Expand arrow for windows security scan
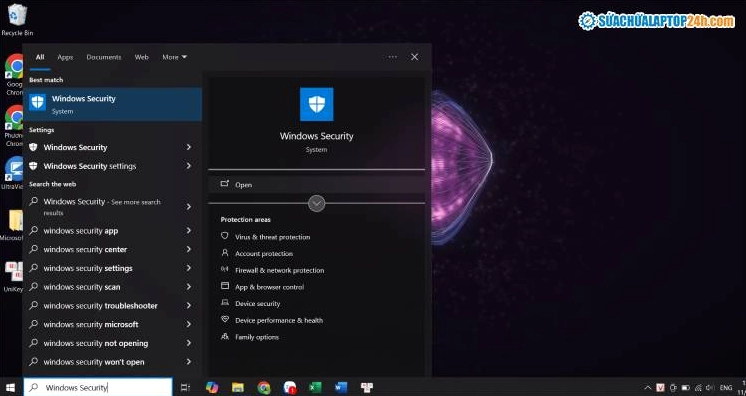Screen dimensions: 746x396 pyautogui.click(x=189, y=287)
